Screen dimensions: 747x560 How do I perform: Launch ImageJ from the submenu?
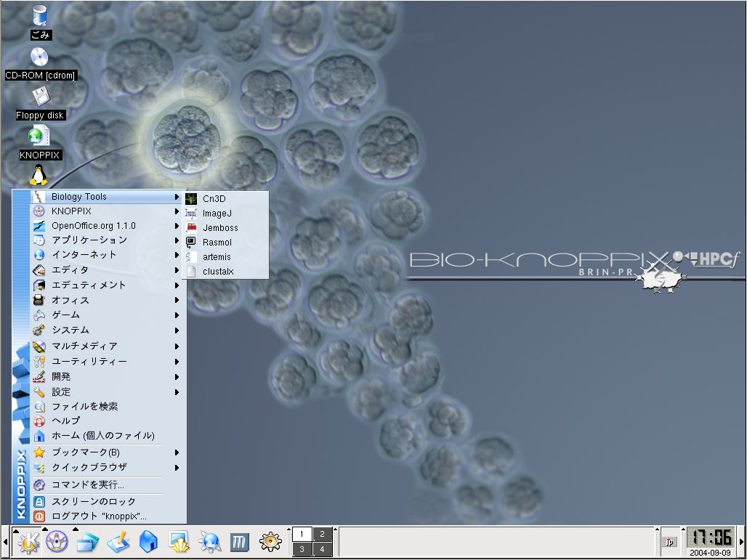click(225, 214)
